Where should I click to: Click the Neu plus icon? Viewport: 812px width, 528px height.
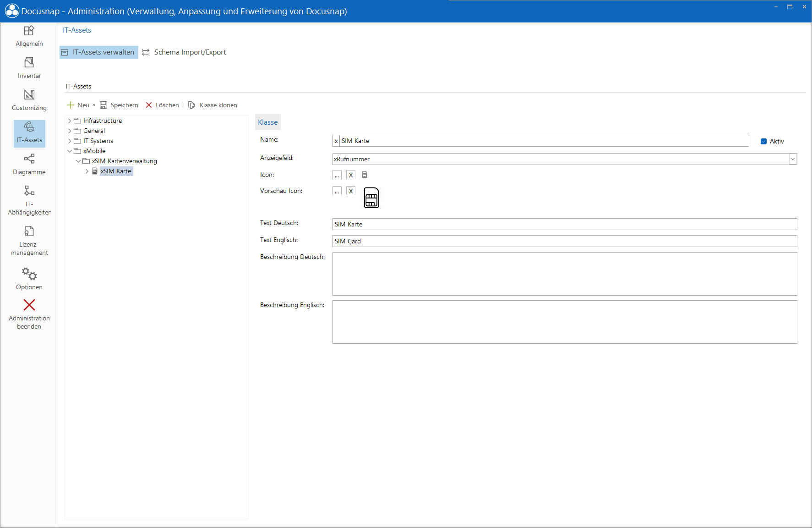[71, 105]
